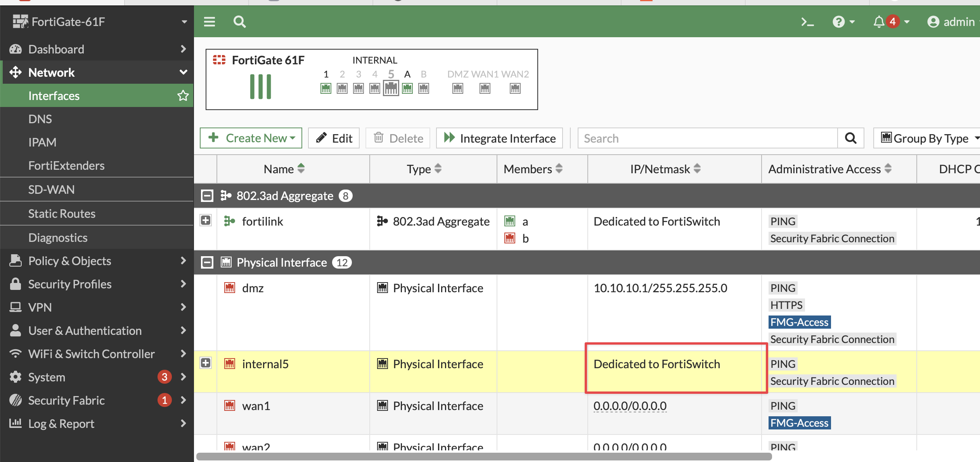Click the wan1 interface status icon
Screen dimensions: 980x462
click(230, 405)
